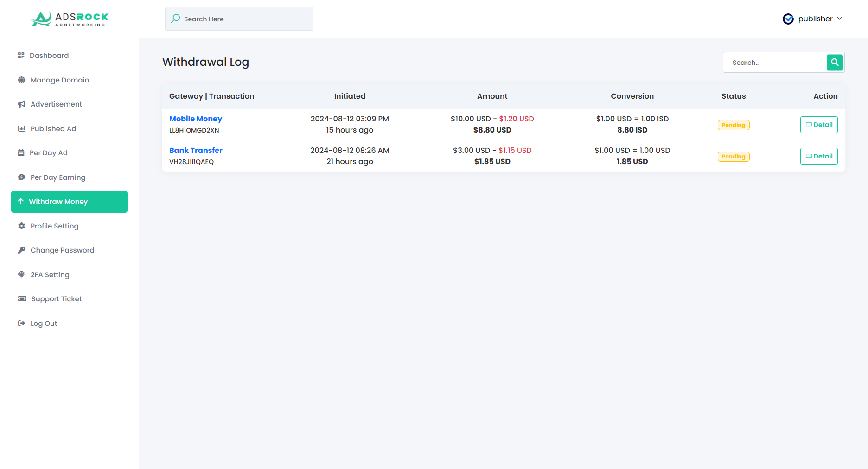Expand the publisher account dropdown

(x=812, y=19)
